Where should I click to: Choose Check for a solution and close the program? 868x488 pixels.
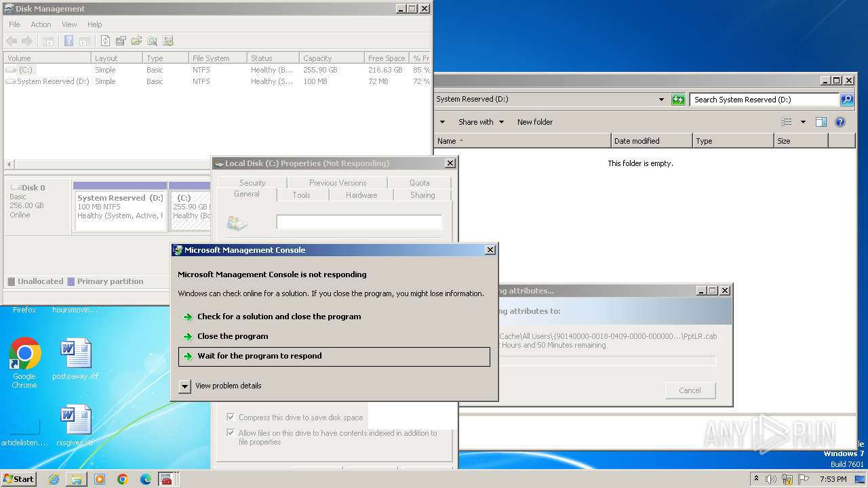click(x=334, y=317)
